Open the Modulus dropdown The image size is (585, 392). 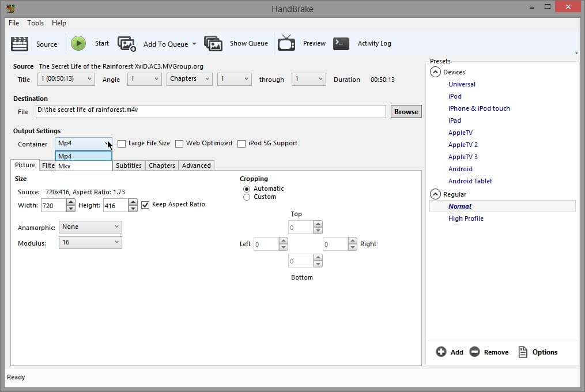(90, 243)
